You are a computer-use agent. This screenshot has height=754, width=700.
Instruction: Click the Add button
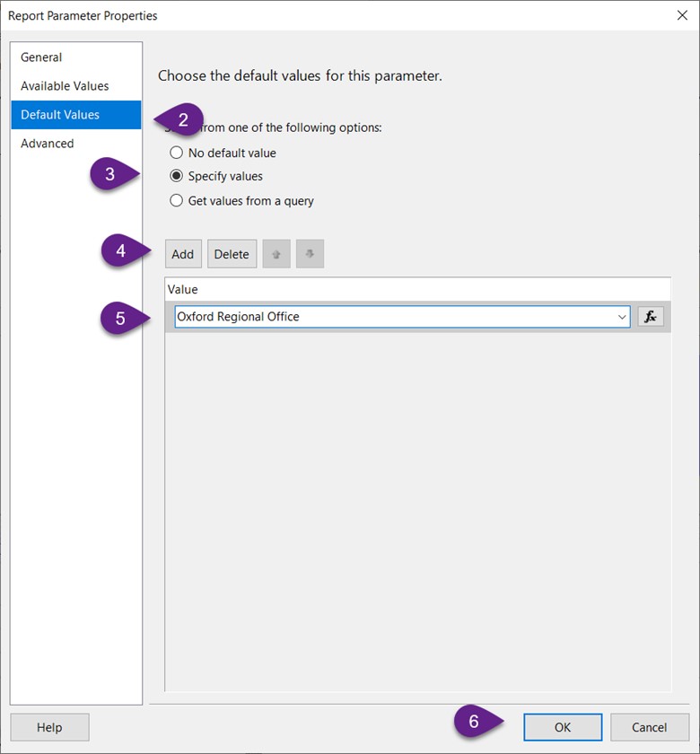(183, 254)
